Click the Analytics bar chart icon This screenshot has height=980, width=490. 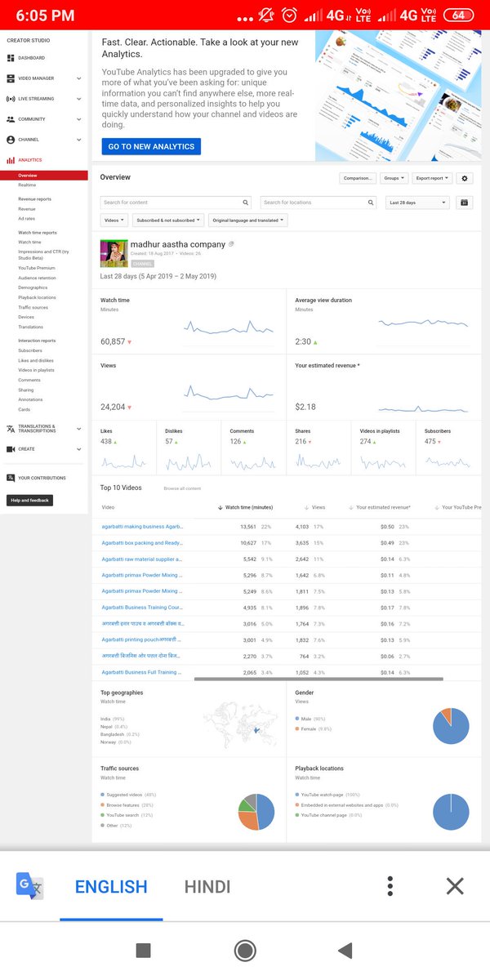[x=11, y=160]
